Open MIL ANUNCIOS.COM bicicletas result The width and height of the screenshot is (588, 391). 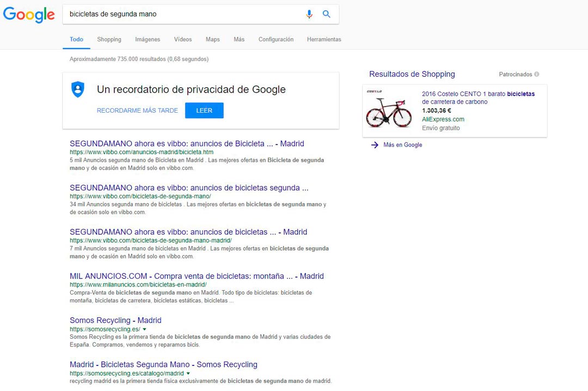(x=197, y=276)
